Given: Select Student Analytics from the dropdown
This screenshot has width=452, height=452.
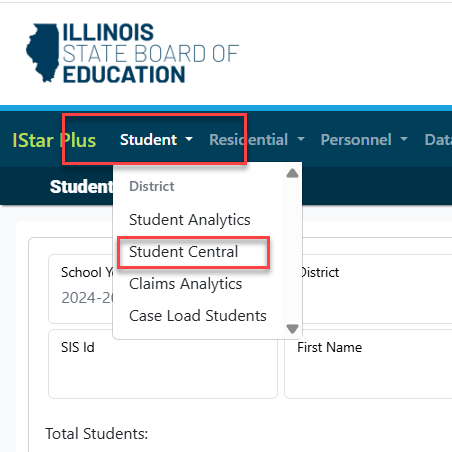Looking at the screenshot, I should pyautogui.click(x=190, y=220).
